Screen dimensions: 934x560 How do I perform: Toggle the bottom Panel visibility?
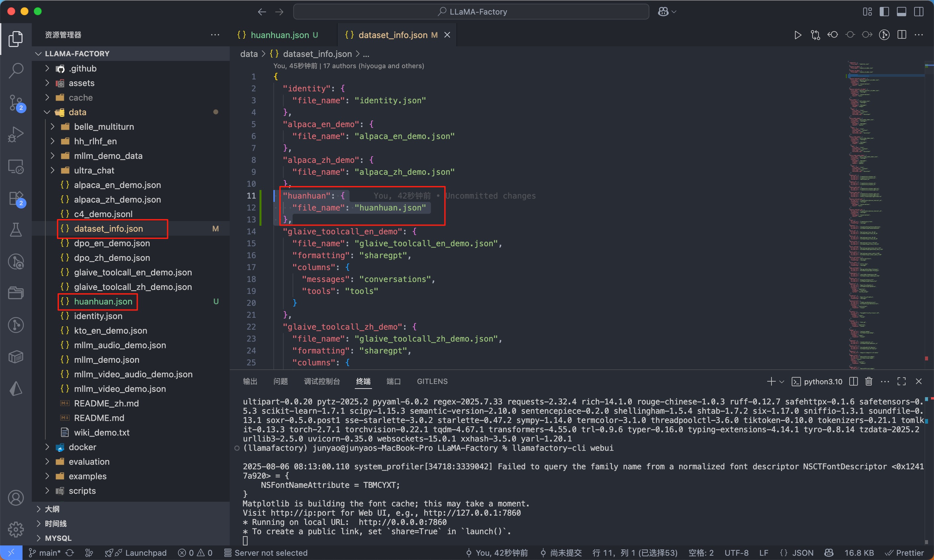[902, 12]
